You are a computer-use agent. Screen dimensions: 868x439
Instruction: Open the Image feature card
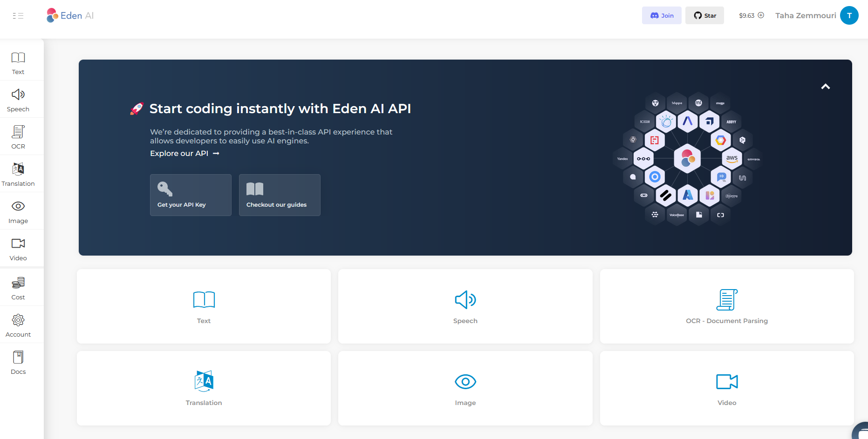pos(465,388)
